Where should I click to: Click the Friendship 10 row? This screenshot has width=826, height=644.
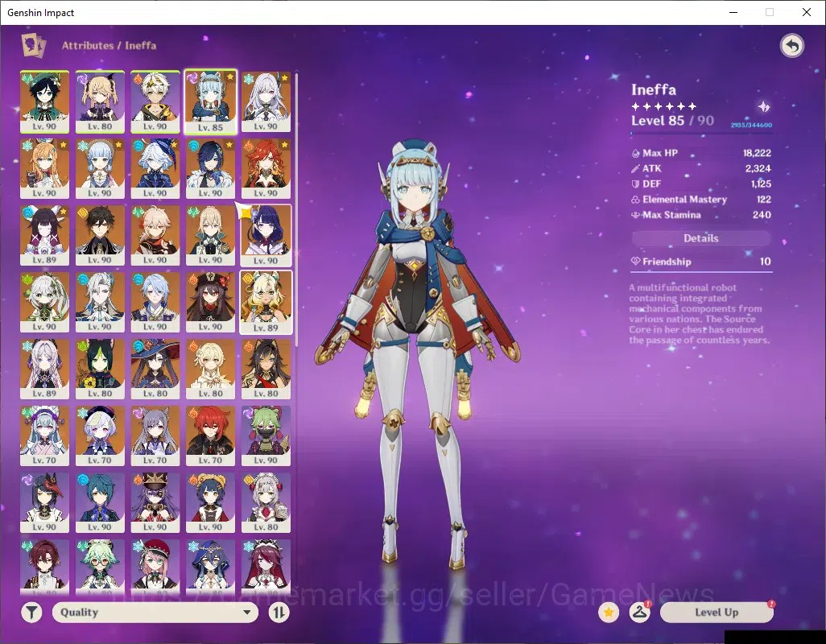tap(701, 261)
